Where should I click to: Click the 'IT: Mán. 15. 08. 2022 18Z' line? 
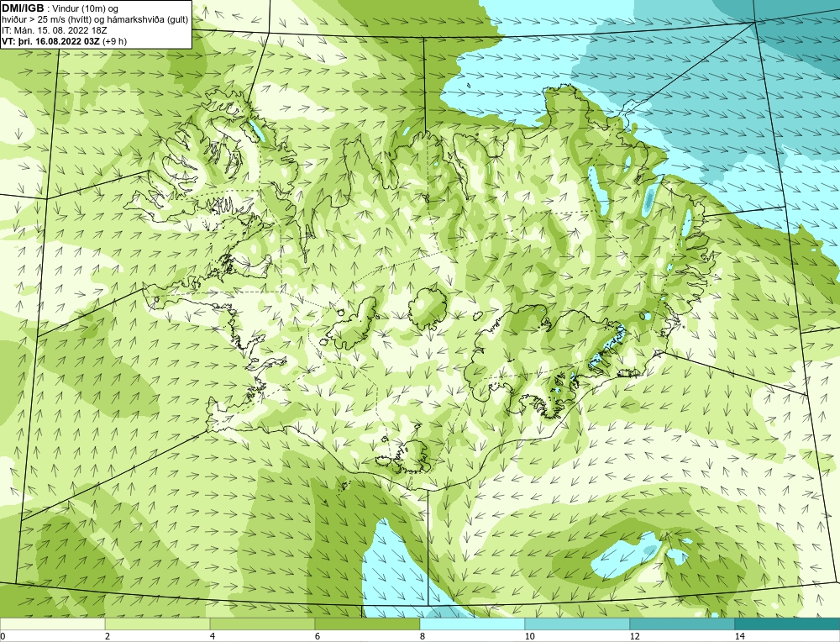click(54, 30)
